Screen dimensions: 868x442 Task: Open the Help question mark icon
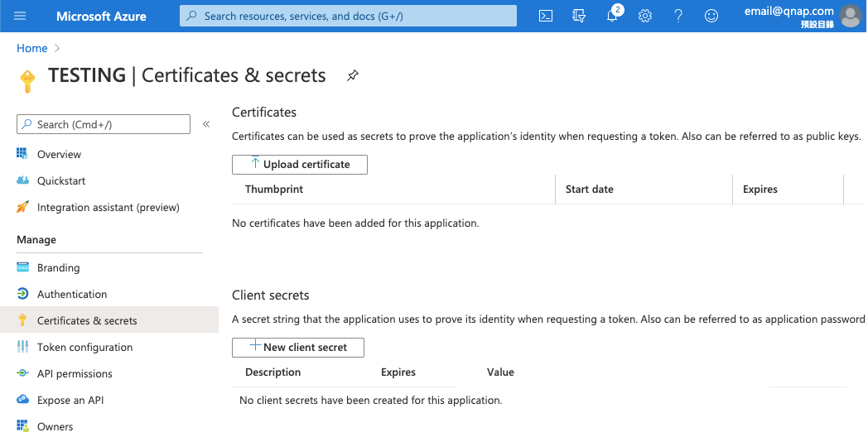678,16
